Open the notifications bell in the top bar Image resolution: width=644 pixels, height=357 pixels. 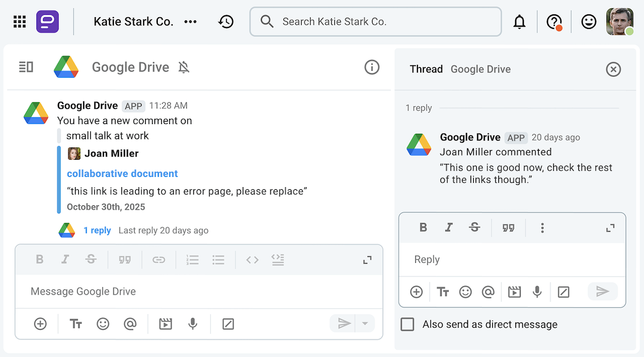coord(519,21)
